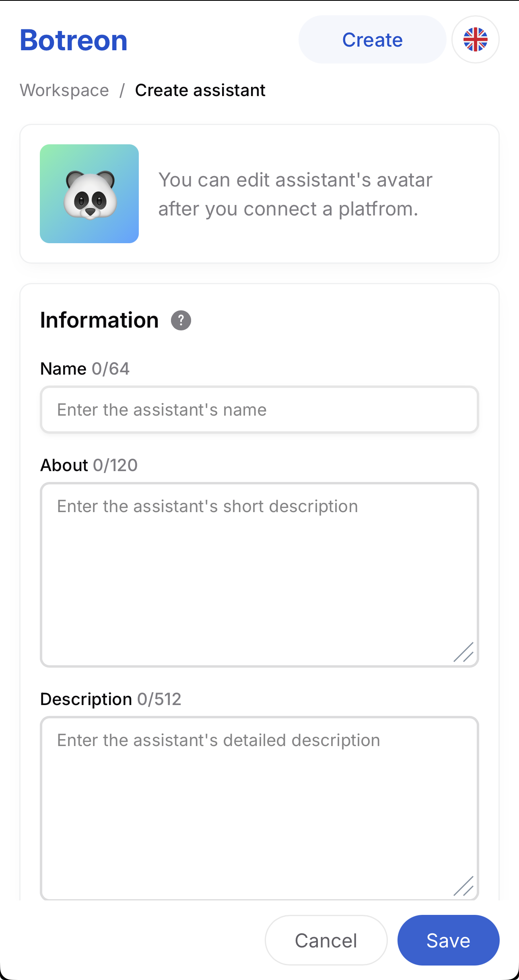Click the assistant name input field
The width and height of the screenshot is (519, 980).
pyautogui.click(x=259, y=410)
